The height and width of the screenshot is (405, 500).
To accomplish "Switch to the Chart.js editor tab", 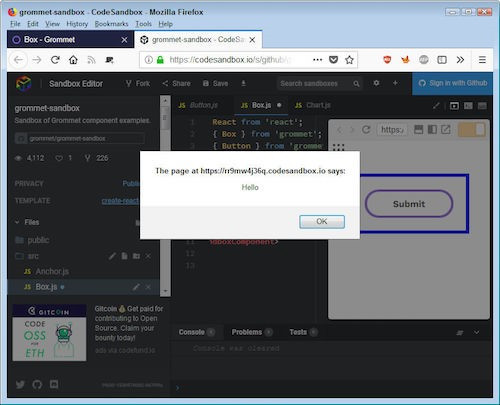I will (313, 105).
